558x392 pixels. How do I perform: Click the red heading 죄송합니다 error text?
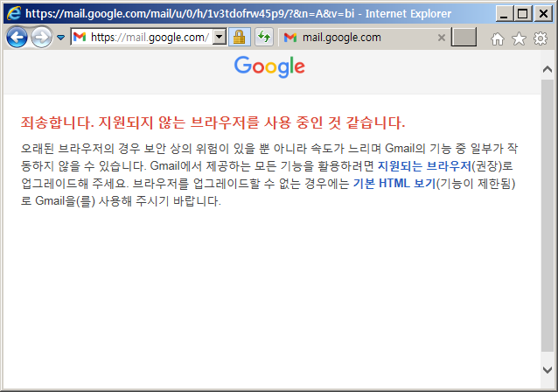click(213, 122)
